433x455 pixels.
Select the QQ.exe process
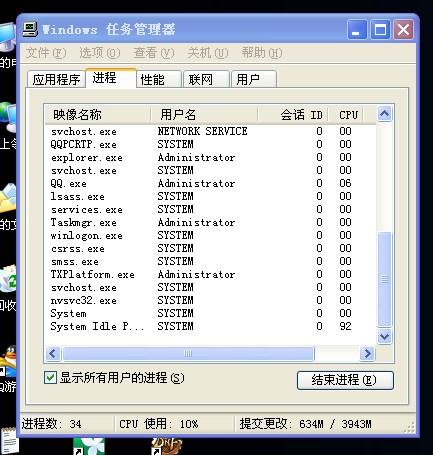(x=211, y=183)
